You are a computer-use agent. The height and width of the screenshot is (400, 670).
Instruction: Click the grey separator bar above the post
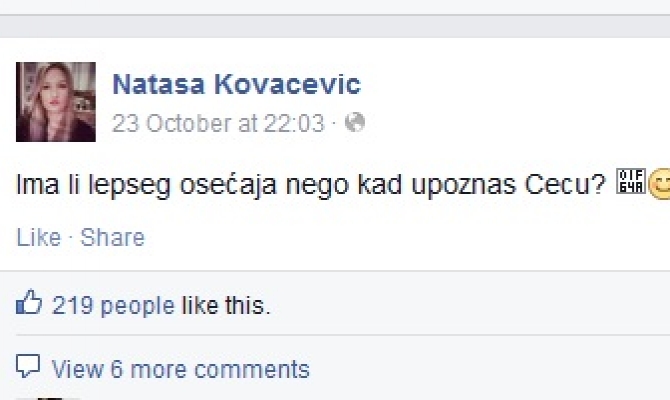[x=335, y=26]
